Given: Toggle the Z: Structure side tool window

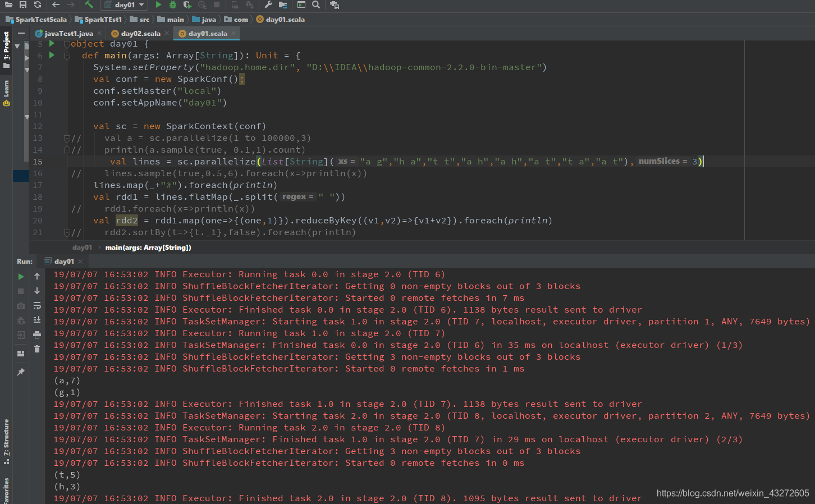Looking at the screenshot, I should (x=6, y=441).
